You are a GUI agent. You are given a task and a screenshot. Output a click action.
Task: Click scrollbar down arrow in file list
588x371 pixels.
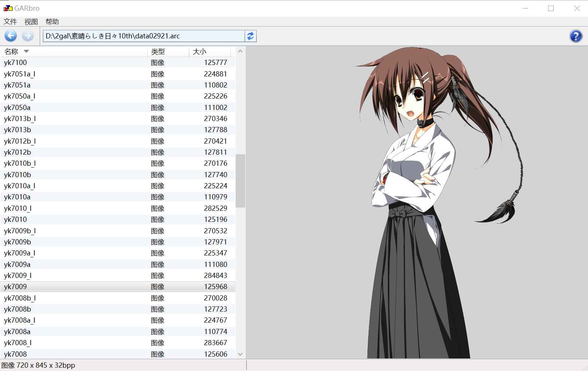(240, 354)
